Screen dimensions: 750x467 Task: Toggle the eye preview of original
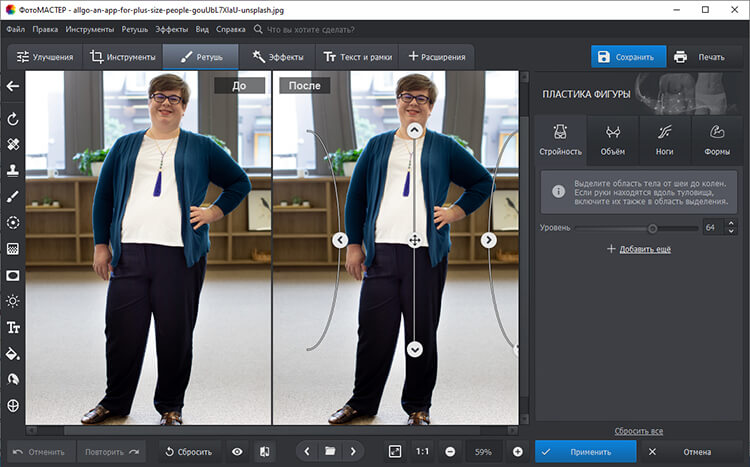pyautogui.click(x=238, y=451)
